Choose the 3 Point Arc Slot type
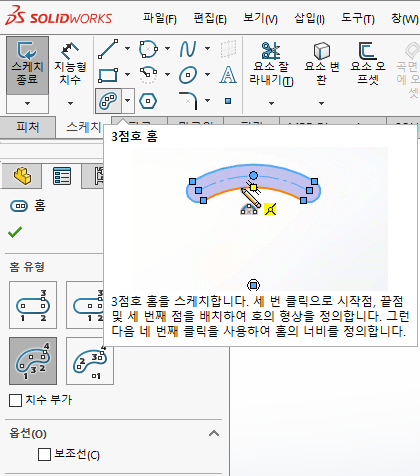The width and height of the screenshot is (420, 476). (33, 361)
